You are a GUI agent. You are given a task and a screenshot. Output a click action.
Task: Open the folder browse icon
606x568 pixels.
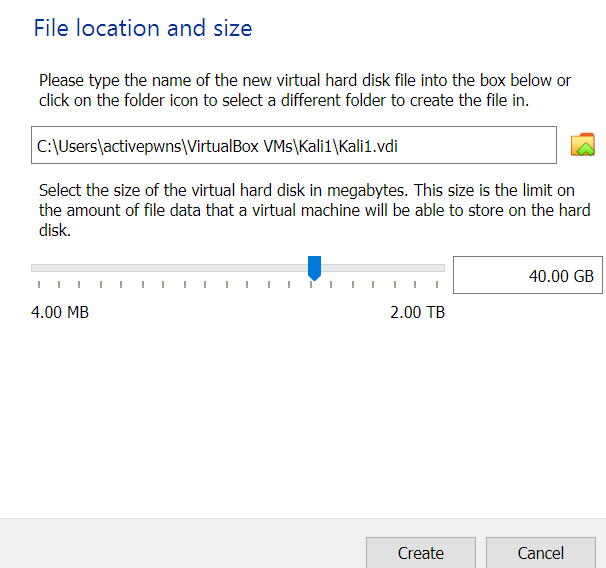click(x=582, y=145)
